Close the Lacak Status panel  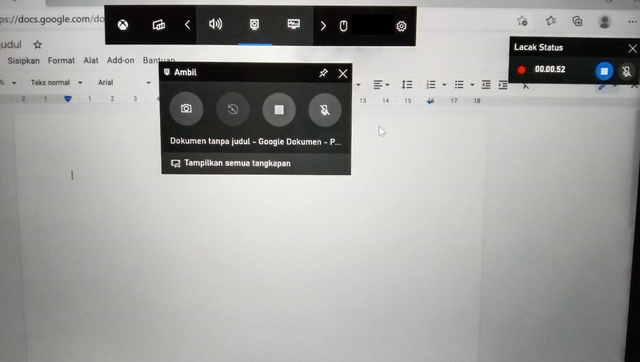(x=633, y=49)
